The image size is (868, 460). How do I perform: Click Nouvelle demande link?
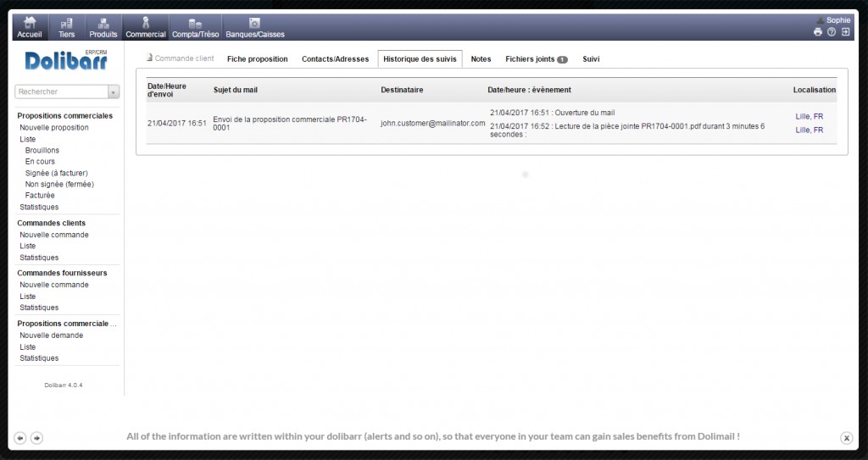[52, 335]
